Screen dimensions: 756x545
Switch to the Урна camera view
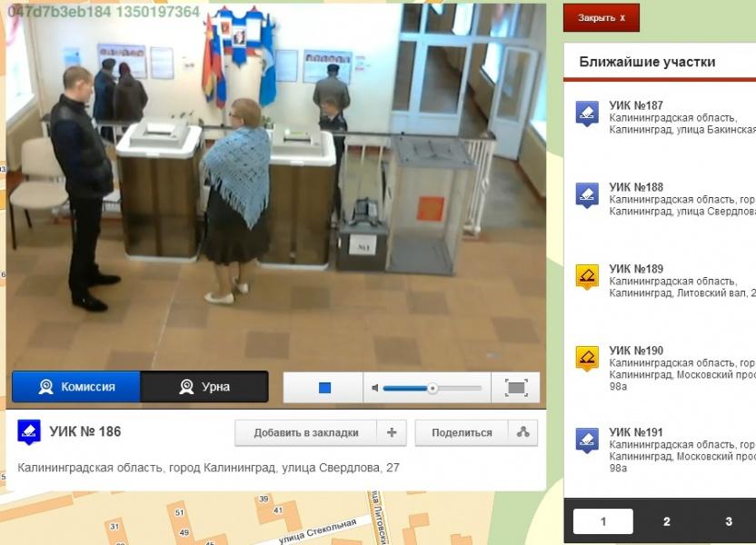click(204, 387)
